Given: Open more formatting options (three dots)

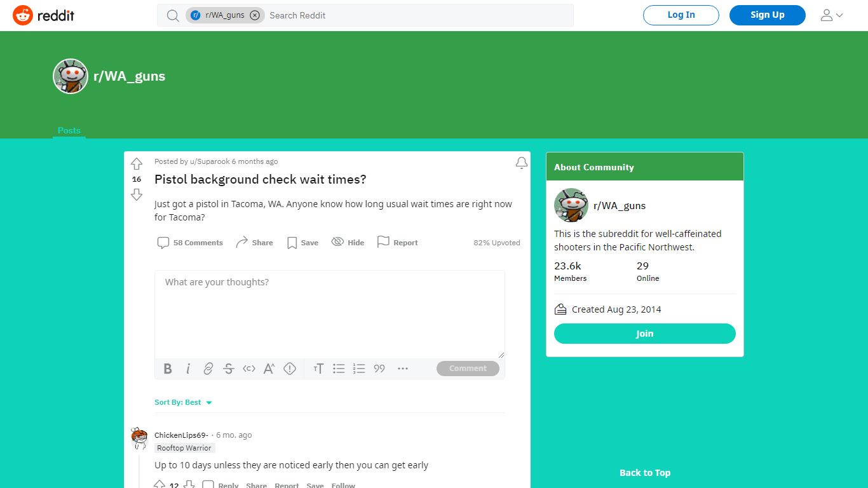Looking at the screenshot, I should (x=402, y=369).
